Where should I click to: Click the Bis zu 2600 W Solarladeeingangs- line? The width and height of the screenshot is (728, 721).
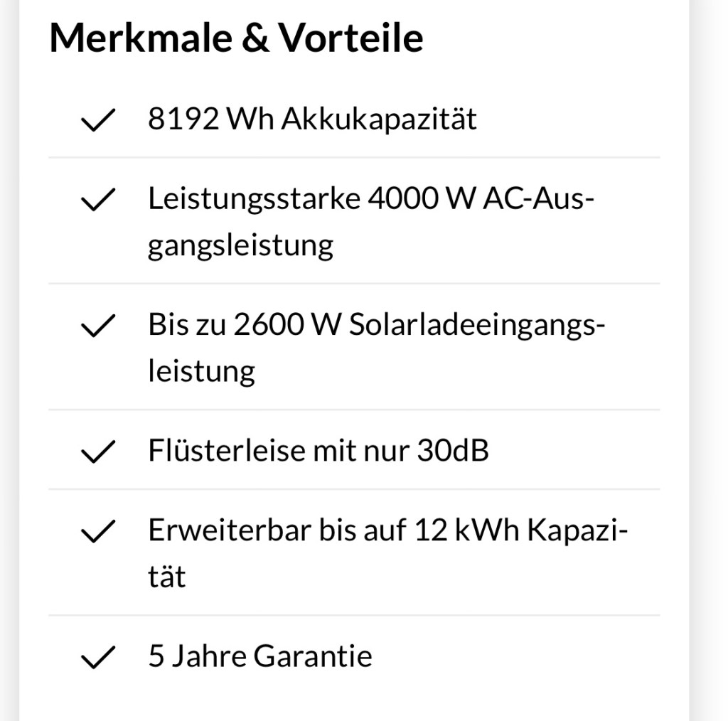[377, 325]
